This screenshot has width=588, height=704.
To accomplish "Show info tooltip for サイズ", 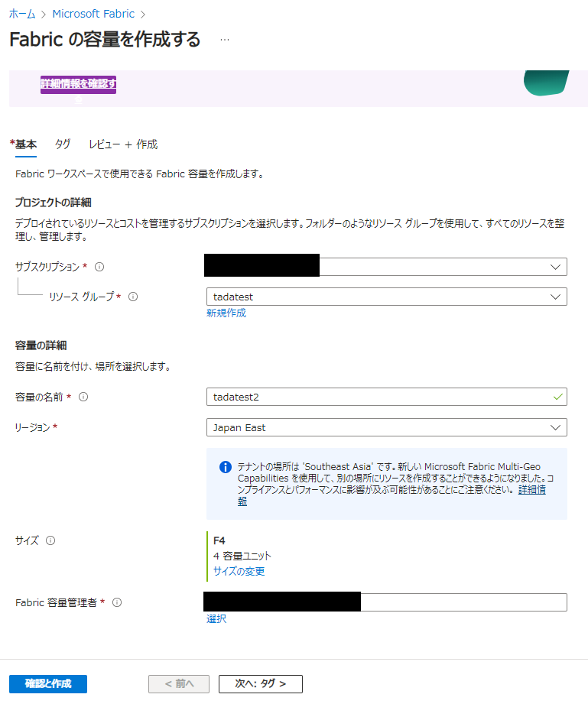I will pyautogui.click(x=50, y=540).
